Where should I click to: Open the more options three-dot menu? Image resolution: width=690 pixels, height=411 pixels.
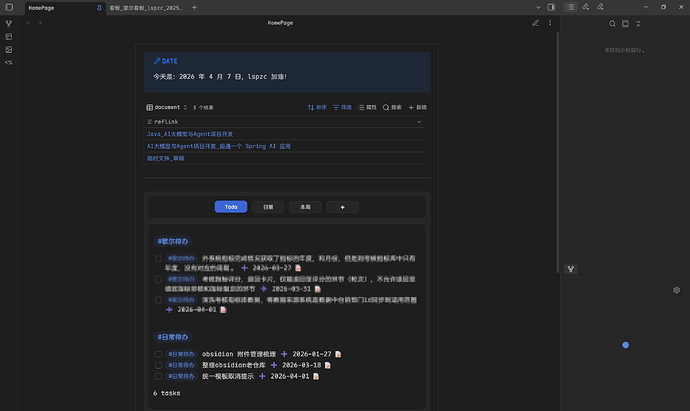point(549,22)
